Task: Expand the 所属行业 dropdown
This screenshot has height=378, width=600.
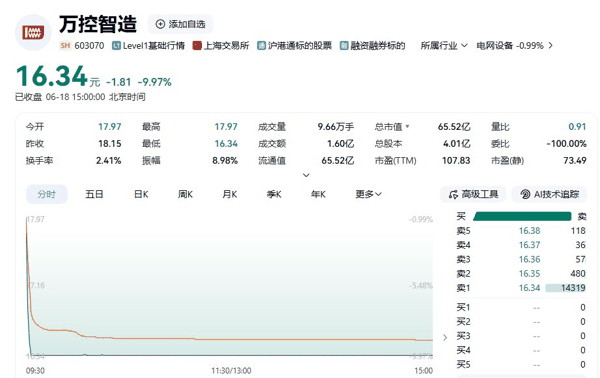Action: (x=444, y=46)
